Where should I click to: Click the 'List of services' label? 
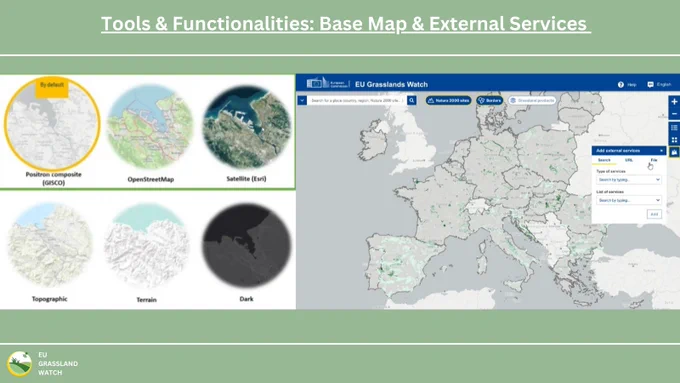pyautogui.click(x=610, y=192)
